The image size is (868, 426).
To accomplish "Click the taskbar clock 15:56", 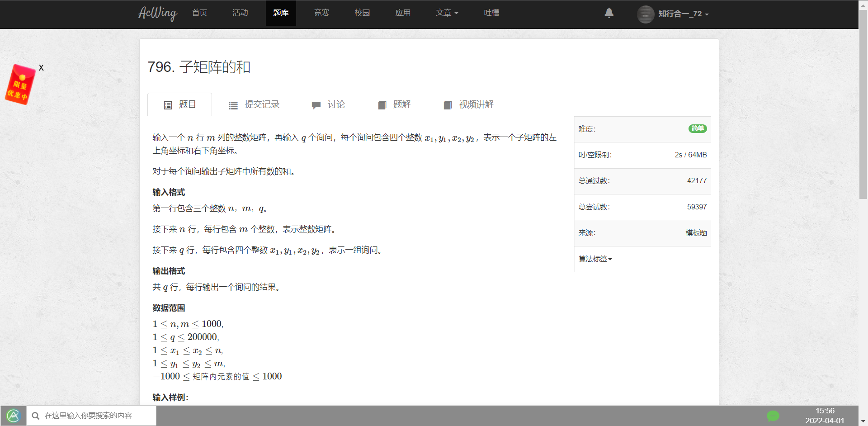I will (x=825, y=411).
